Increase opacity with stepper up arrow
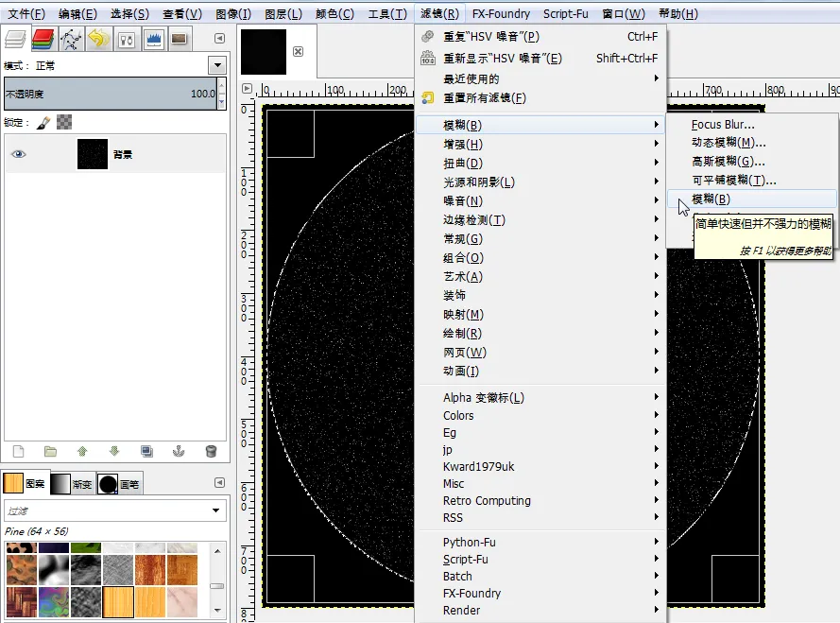This screenshot has height=623, width=840. pyautogui.click(x=222, y=86)
